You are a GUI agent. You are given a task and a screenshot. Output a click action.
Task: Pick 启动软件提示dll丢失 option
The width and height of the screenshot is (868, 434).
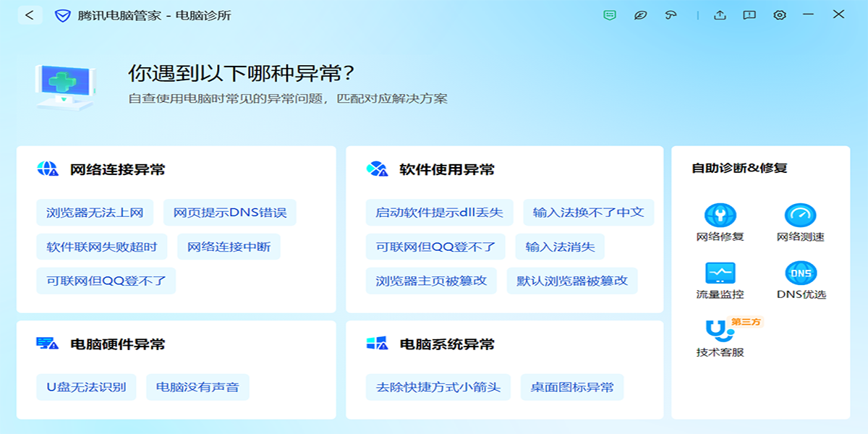pos(439,213)
